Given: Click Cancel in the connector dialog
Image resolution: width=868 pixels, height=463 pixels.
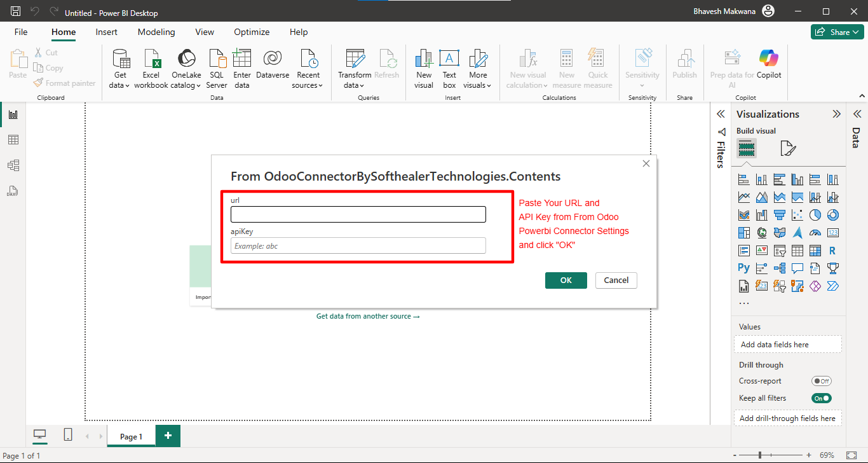Looking at the screenshot, I should [x=616, y=280].
